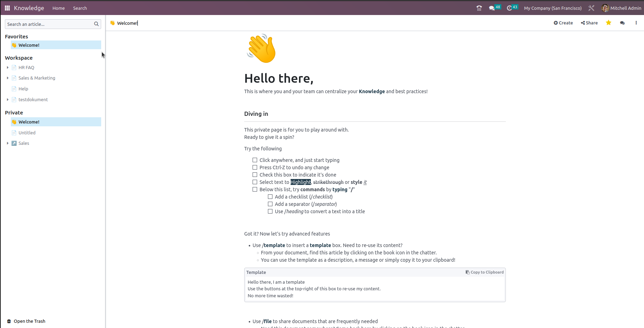Screen dimensions: 644x328
Task: Click 'No more time wasted!' template line
Action: click(270, 296)
